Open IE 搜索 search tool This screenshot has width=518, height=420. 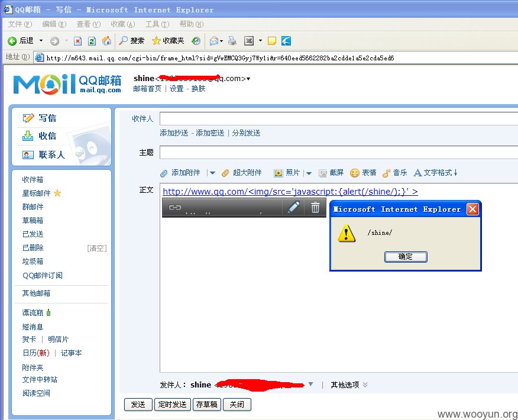coord(131,41)
